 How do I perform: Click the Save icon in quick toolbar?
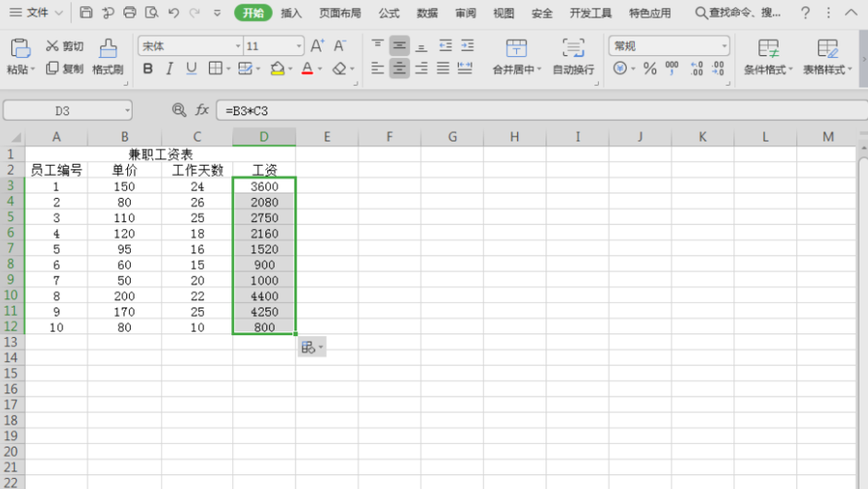(x=86, y=12)
